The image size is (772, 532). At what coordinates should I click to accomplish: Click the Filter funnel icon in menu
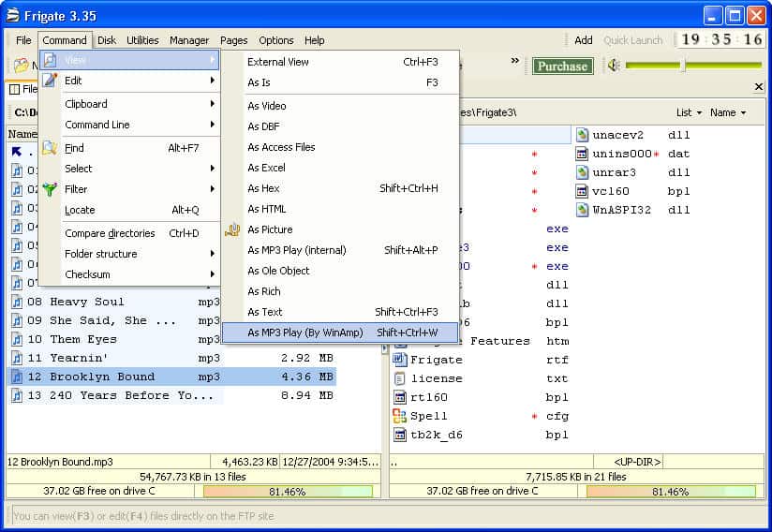coord(50,189)
